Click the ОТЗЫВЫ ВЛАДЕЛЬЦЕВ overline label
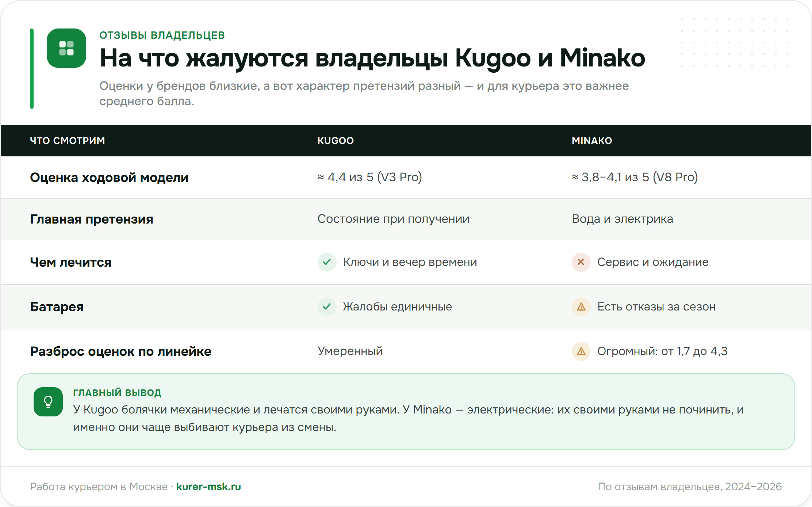The height and width of the screenshot is (507, 812). [x=162, y=35]
